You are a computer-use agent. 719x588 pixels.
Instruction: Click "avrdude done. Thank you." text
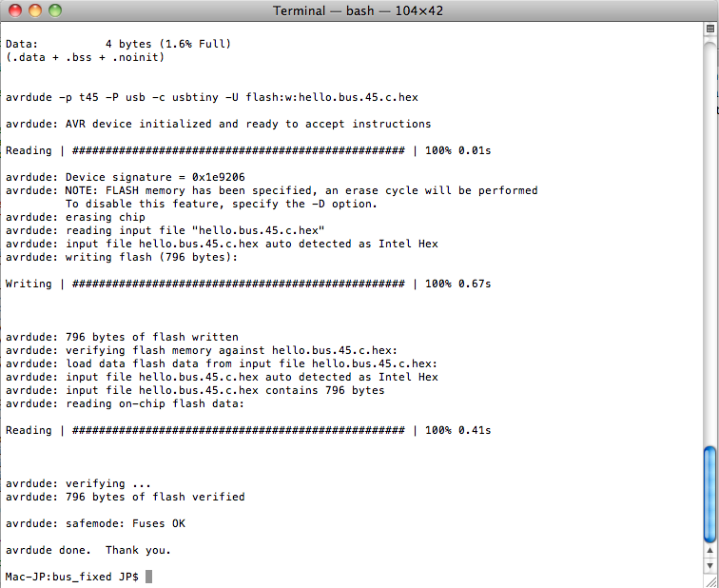click(90, 550)
